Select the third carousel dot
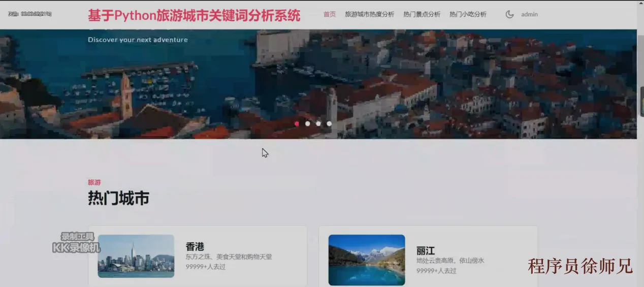Viewport: 644px width, 287px height. point(318,123)
